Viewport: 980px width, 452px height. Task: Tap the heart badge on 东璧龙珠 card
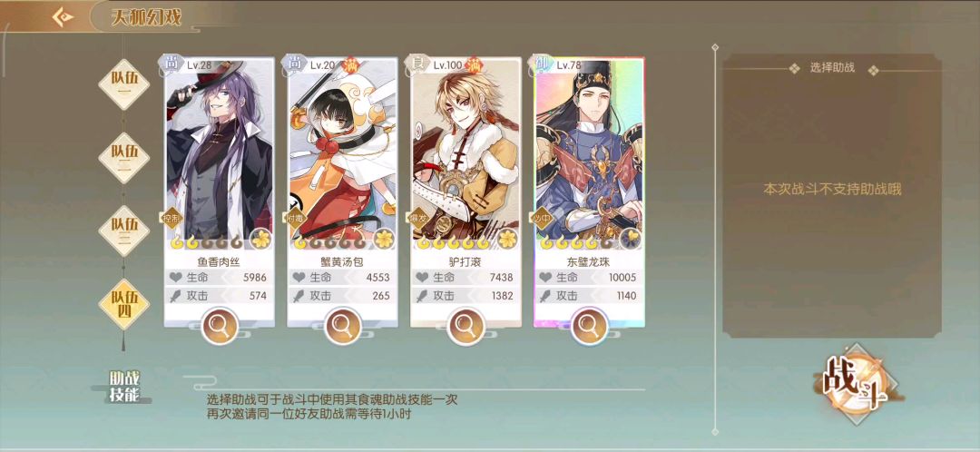[x=630, y=238]
